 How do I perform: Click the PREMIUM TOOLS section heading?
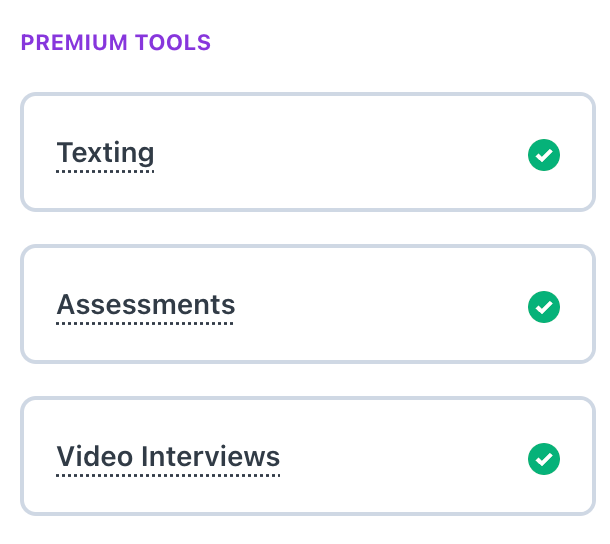pos(116,42)
